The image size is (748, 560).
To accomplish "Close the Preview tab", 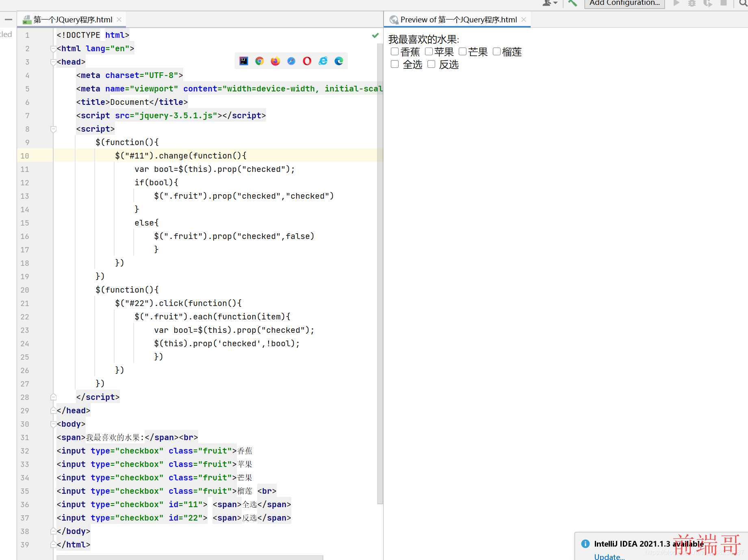I will (524, 20).
